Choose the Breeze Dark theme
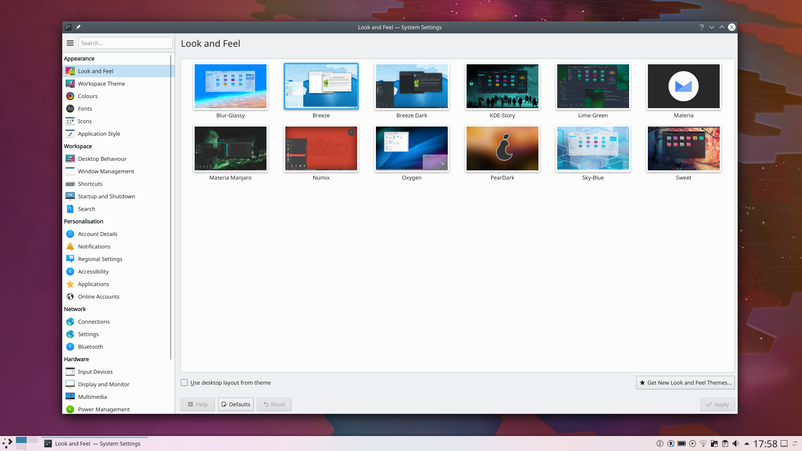The image size is (802, 451). pos(412,86)
